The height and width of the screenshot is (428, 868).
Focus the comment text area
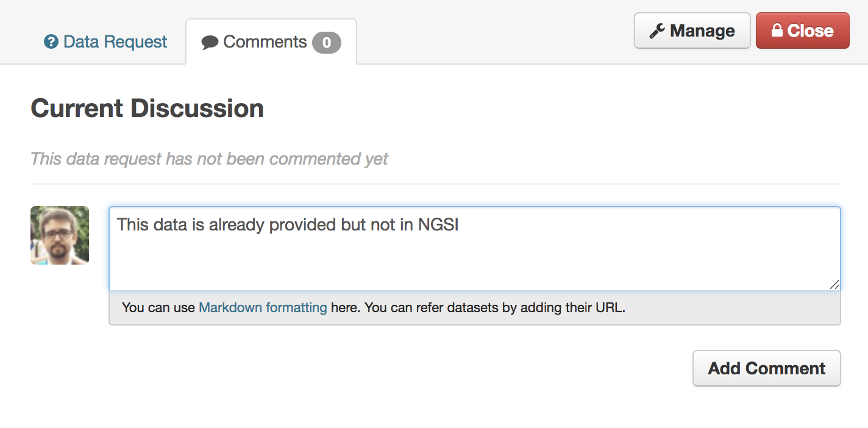click(475, 249)
